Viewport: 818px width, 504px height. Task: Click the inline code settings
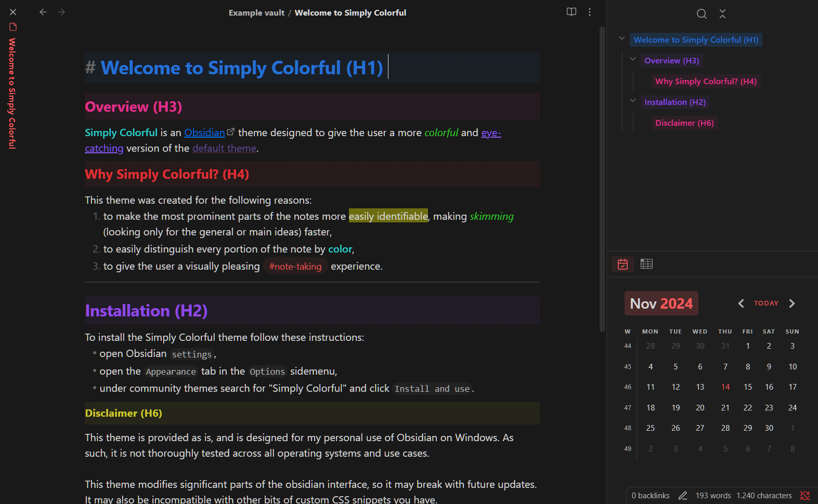192,354
